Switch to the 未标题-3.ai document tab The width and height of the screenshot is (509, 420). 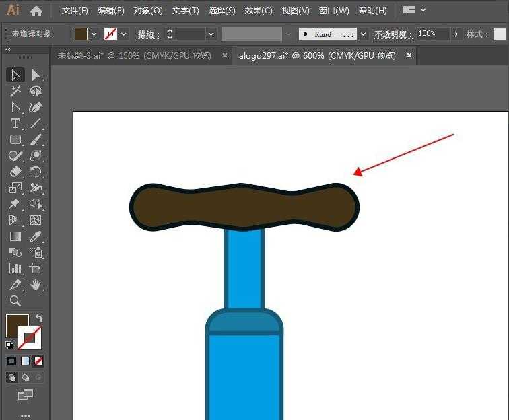coord(134,56)
